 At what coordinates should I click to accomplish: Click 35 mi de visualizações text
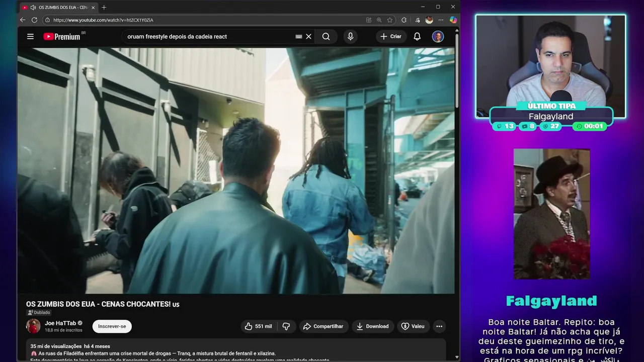[56, 346]
